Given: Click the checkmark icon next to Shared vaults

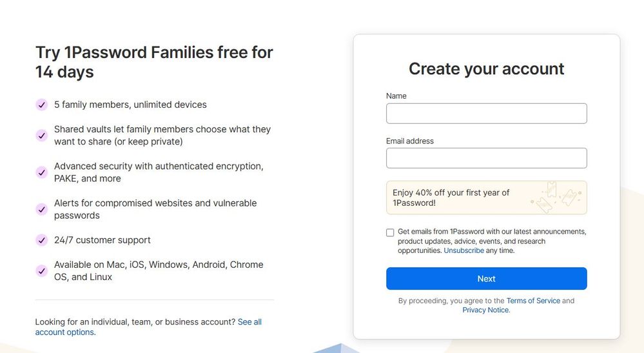Looking at the screenshot, I should click(x=41, y=136).
